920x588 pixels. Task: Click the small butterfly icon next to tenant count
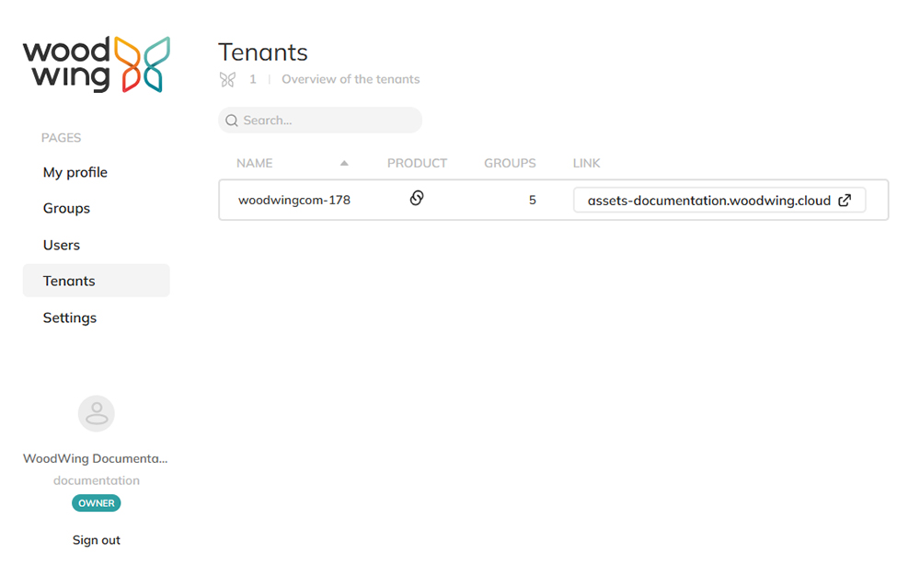[x=227, y=79]
